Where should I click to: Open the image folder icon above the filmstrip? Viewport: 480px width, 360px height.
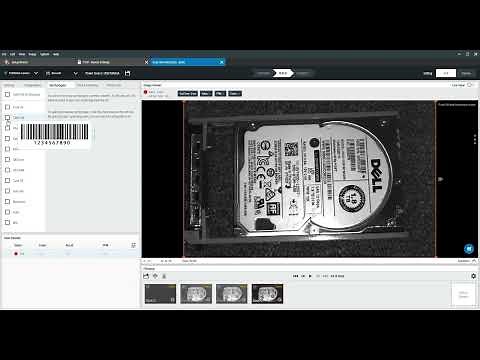click(146, 276)
